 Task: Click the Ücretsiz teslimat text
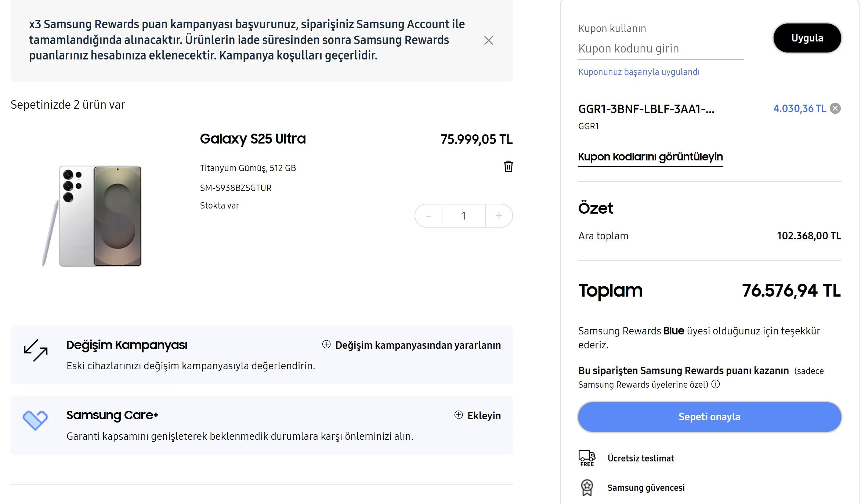tap(641, 458)
